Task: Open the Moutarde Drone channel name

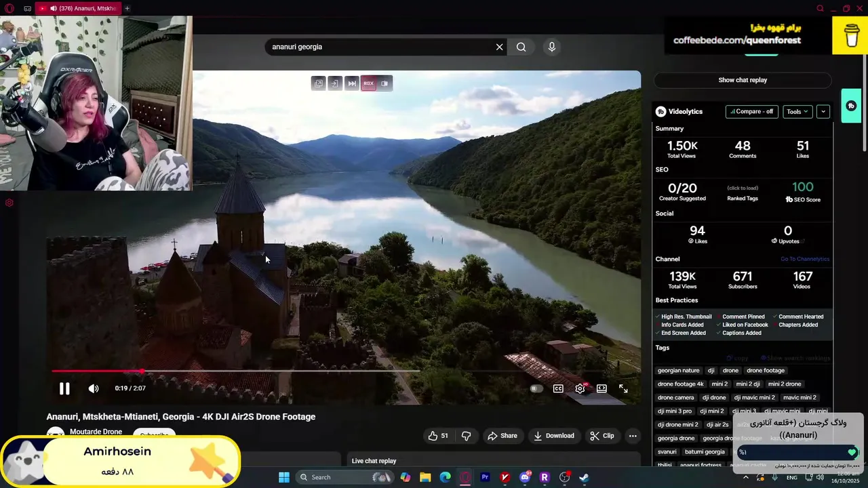Action: click(x=96, y=432)
